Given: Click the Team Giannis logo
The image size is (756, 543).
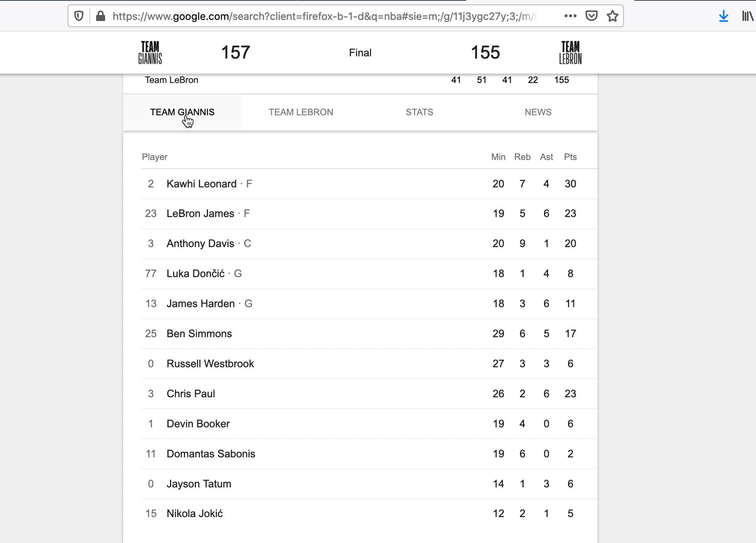Looking at the screenshot, I should pos(150,53).
